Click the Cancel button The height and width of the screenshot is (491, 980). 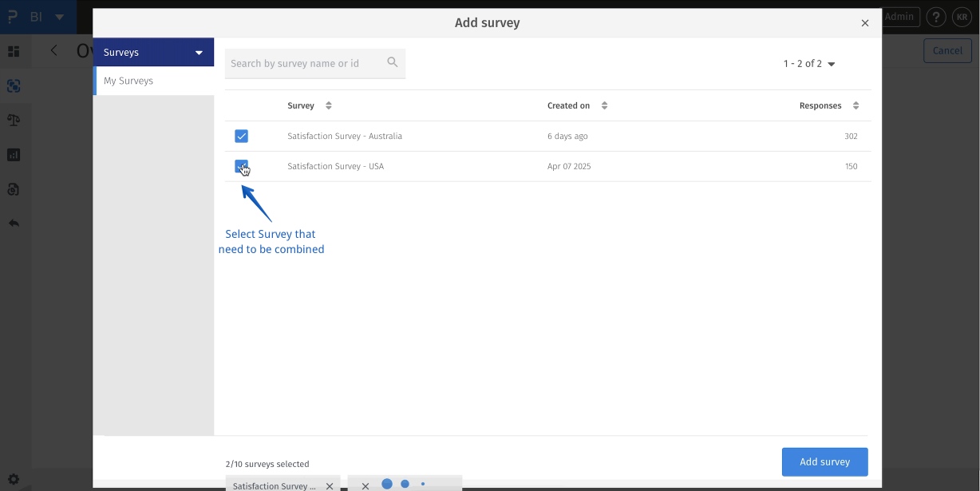click(947, 50)
